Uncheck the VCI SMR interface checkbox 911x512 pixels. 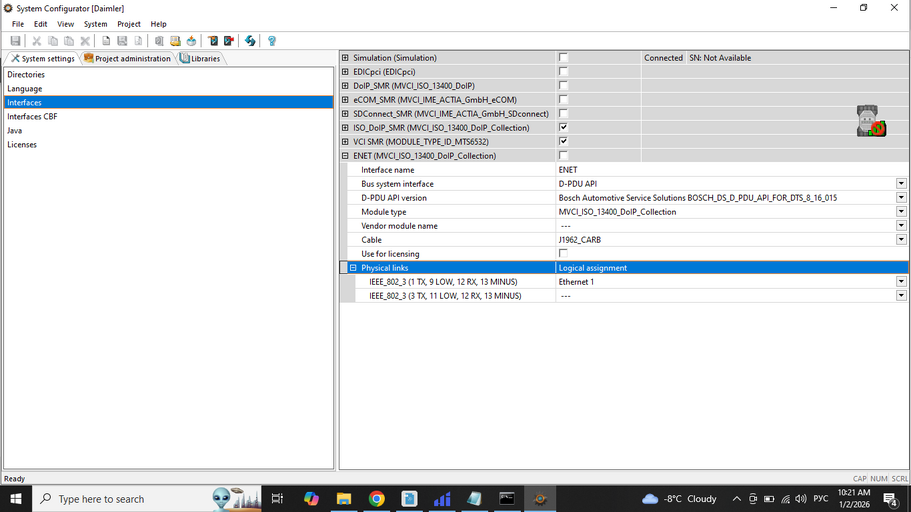tap(563, 141)
